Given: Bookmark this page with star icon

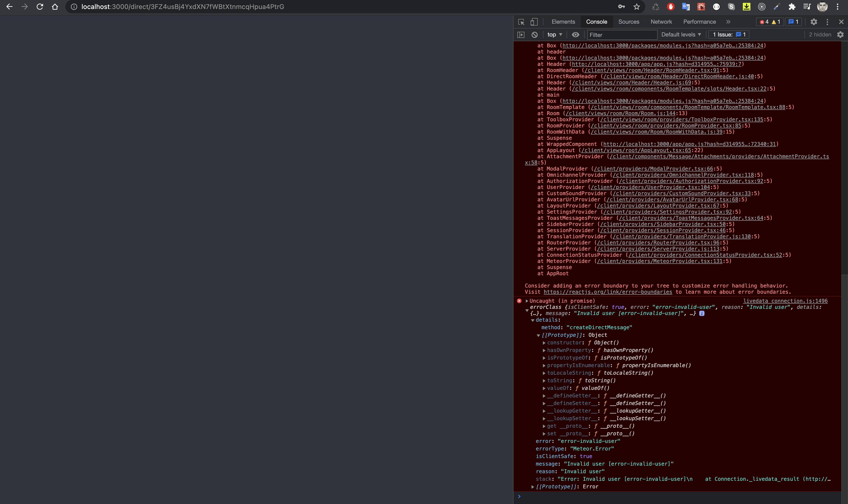Looking at the screenshot, I should (637, 7).
